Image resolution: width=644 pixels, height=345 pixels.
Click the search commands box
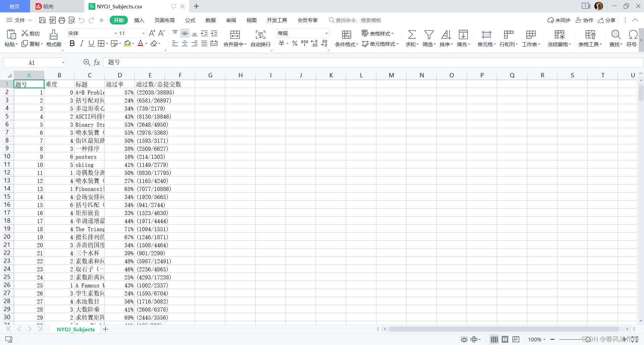(355, 20)
